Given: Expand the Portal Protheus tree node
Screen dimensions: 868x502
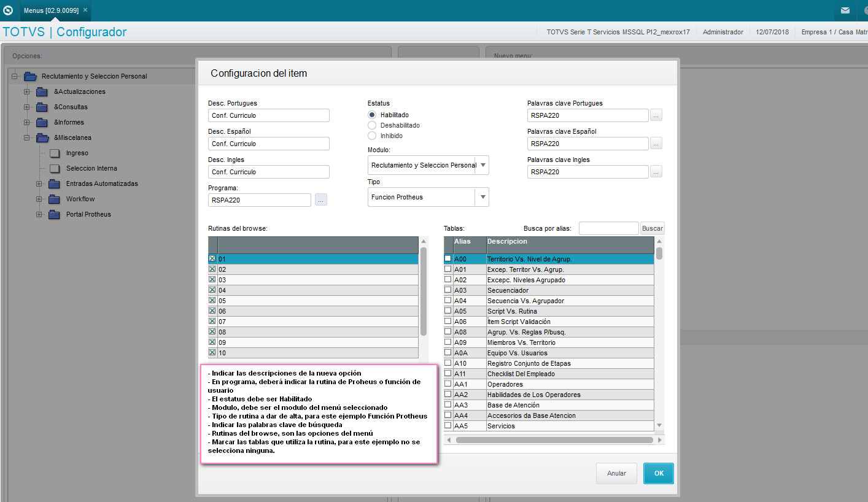Looking at the screenshot, I should (39, 214).
